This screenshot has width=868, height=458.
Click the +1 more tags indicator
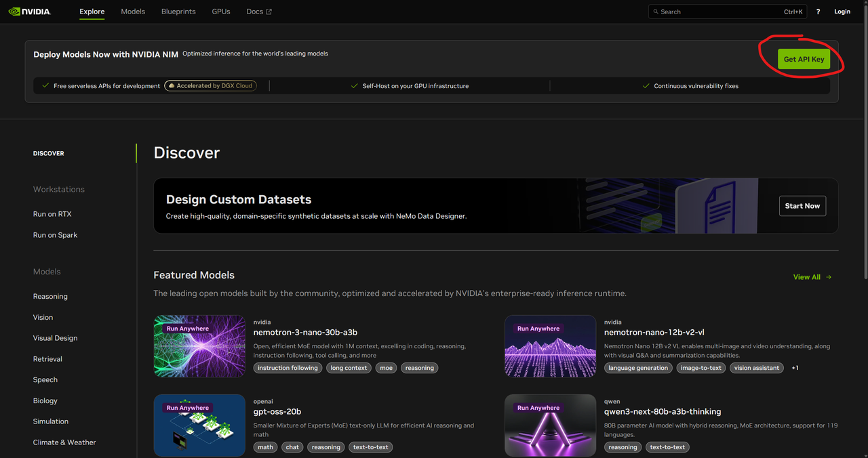[795, 368]
